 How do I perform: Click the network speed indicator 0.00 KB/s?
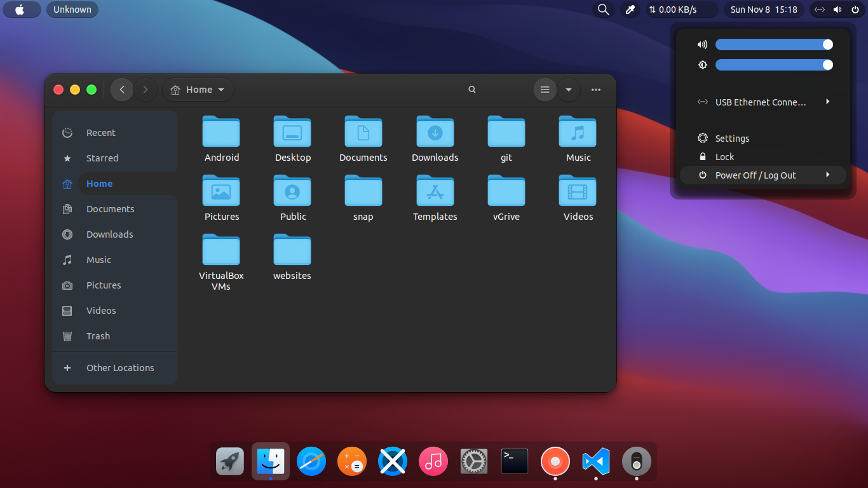coord(682,10)
